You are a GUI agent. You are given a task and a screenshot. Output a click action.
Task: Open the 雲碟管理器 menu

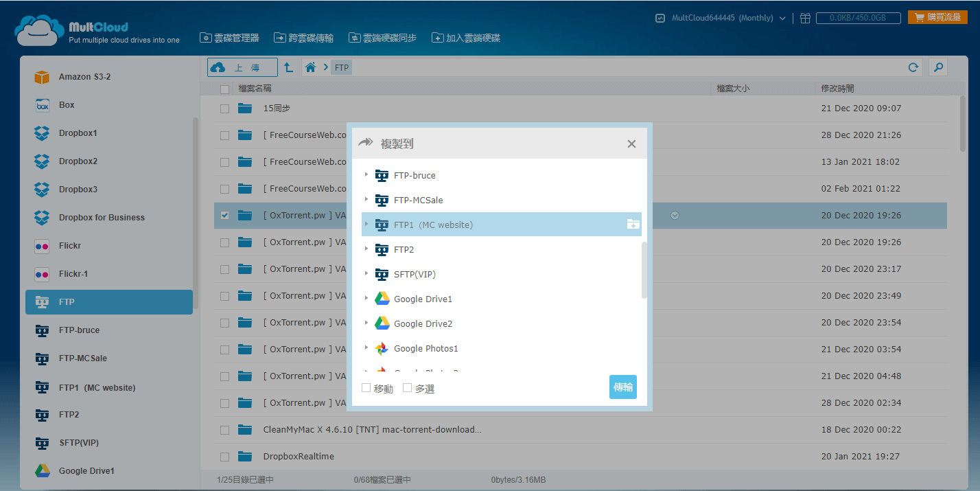click(x=229, y=38)
